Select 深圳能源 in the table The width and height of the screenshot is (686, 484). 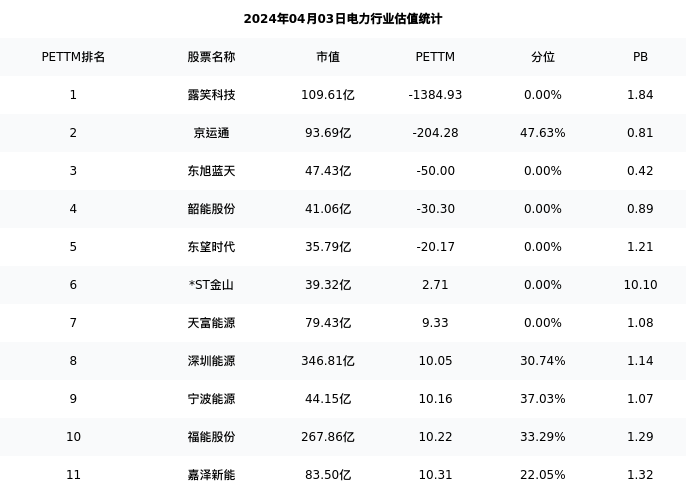211,361
